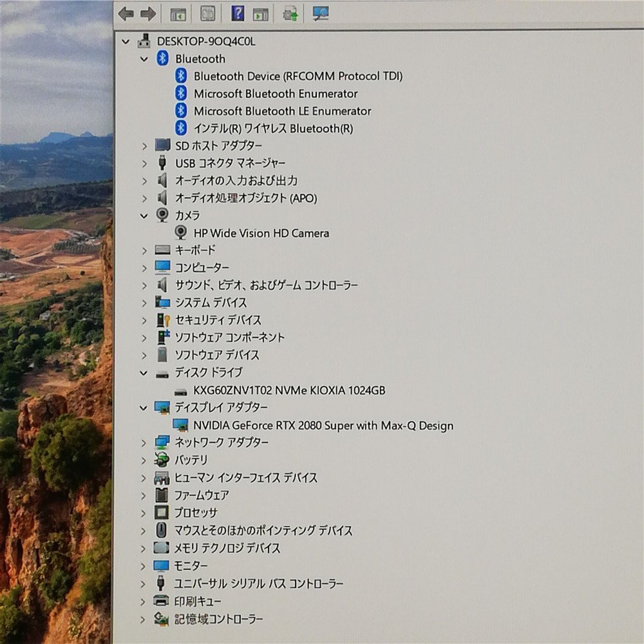Collapse the カメラ category
The width and height of the screenshot is (644, 644).
coord(144,216)
